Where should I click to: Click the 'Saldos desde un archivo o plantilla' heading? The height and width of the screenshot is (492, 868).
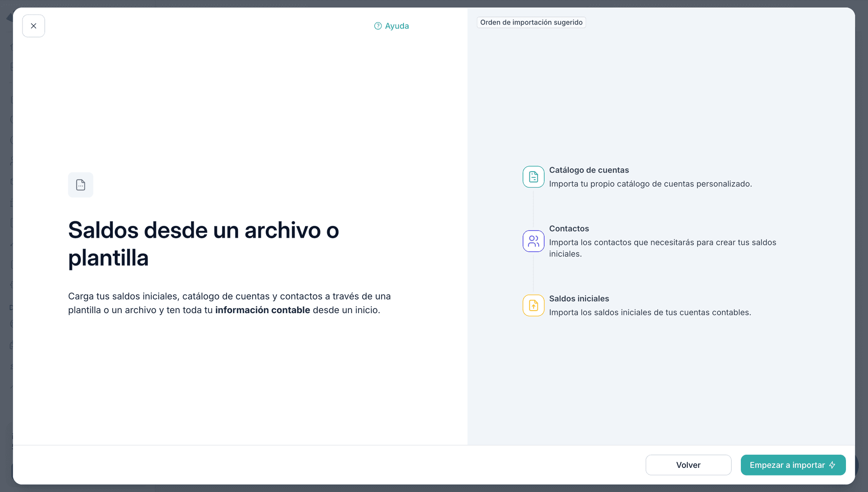[203, 244]
